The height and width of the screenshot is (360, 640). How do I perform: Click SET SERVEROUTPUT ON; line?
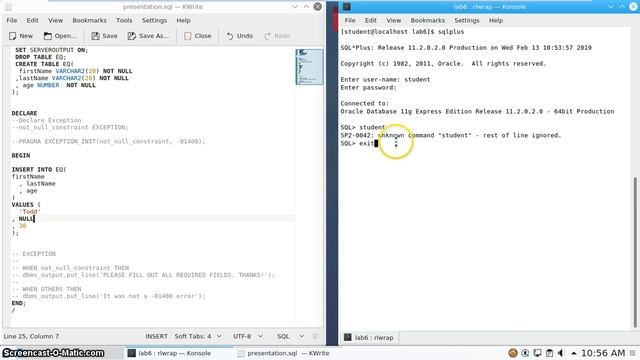(51, 50)
